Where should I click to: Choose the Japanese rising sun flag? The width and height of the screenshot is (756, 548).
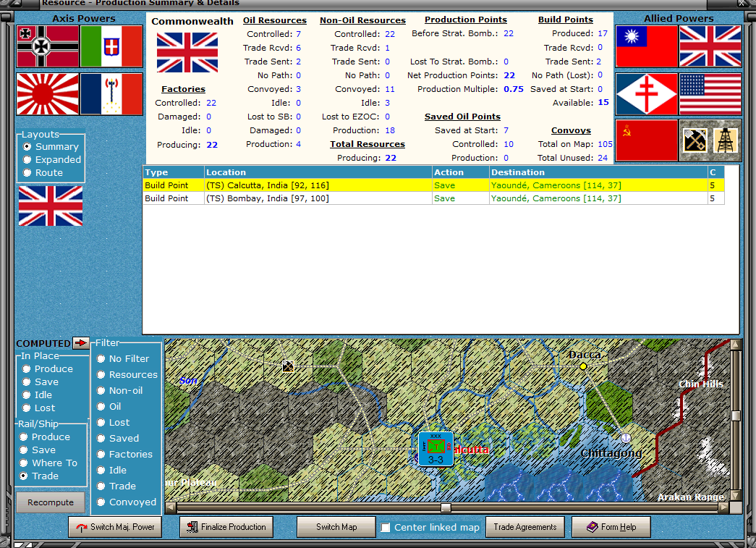click(47, 94)
